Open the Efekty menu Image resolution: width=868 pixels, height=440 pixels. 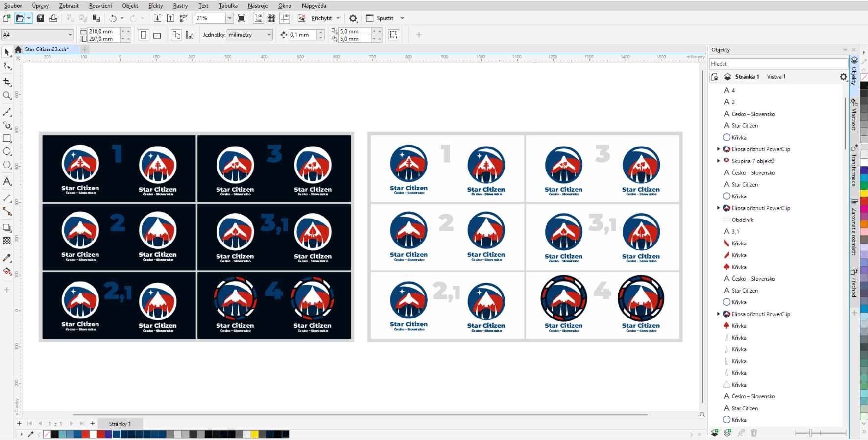[x=156, y=6]
